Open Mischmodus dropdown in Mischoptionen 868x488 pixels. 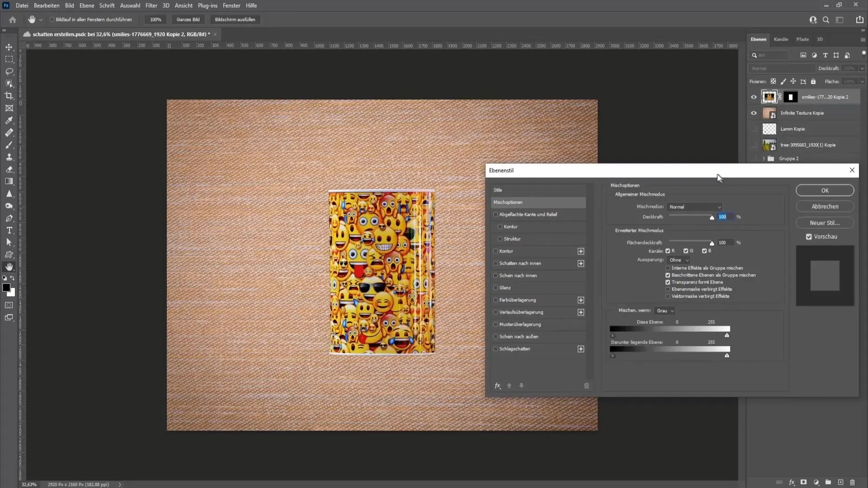693,206
